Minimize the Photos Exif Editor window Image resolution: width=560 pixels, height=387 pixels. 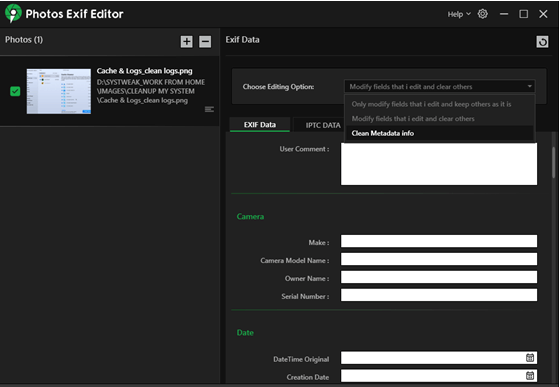[x=504, y=14]
